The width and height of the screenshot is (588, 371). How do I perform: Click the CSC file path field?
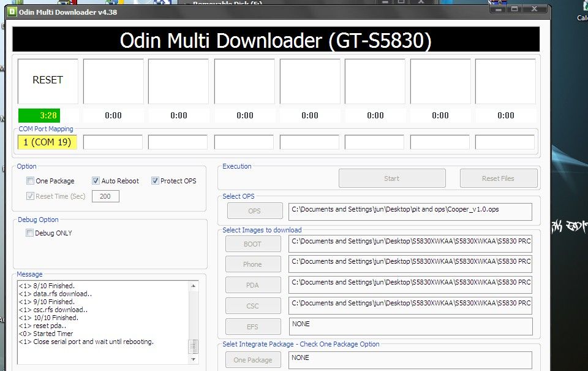pyautogui.click(x=410, y=305)
